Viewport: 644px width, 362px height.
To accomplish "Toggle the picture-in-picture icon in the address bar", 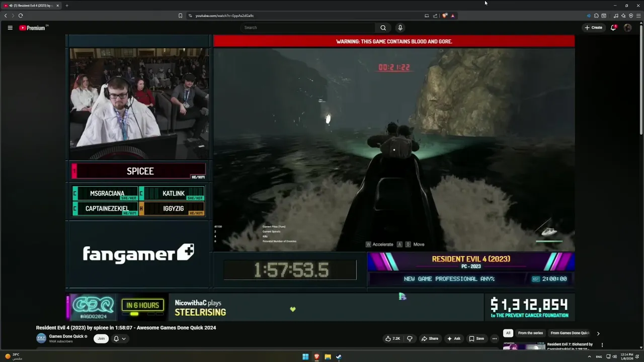I will pyautogui.click(x=427, y=16).
